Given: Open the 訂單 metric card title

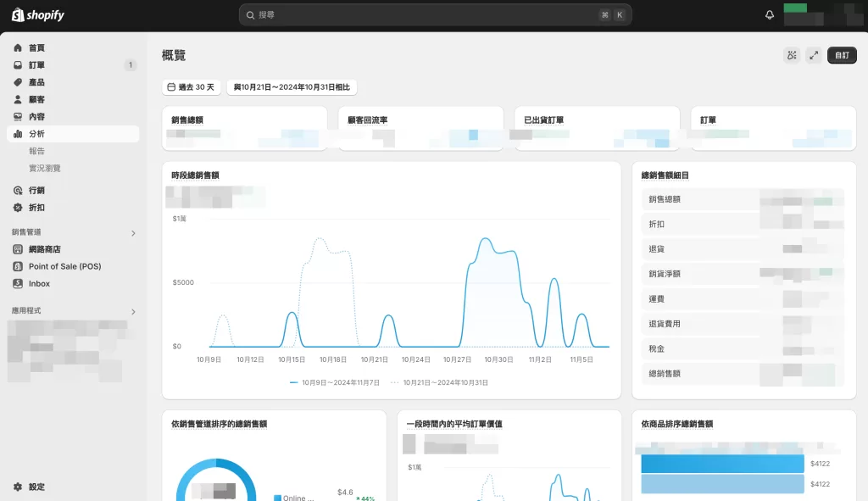Looking at the screenshot, I should (708, 120).
